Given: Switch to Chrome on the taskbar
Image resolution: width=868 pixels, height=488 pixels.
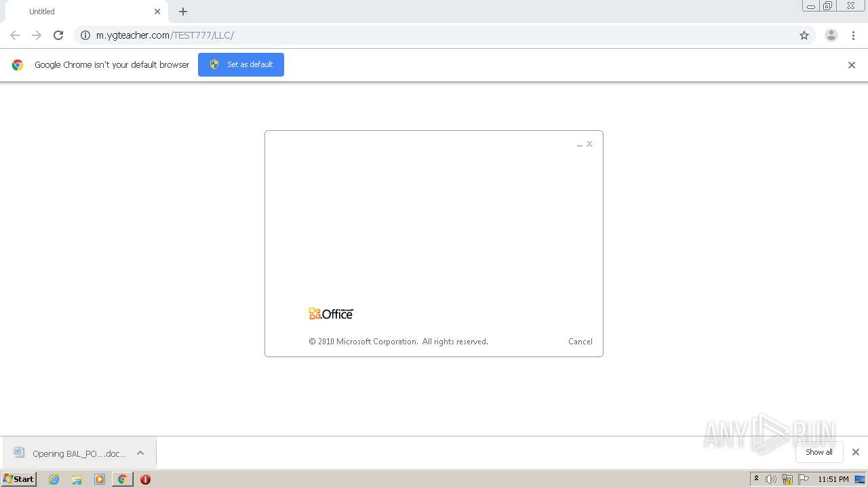Looking at the screenshot, I should 122,479.
